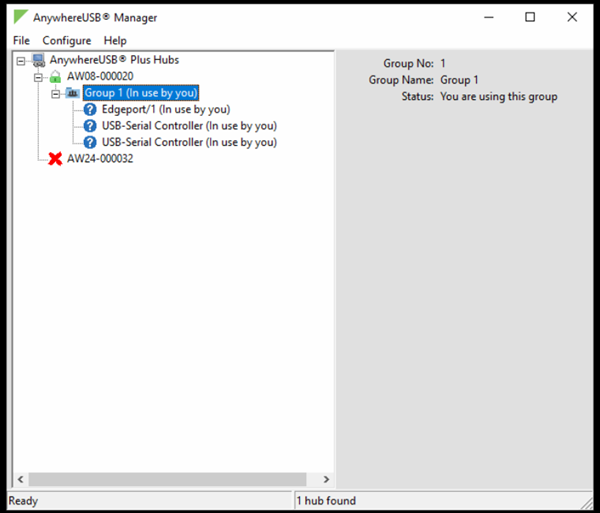Collapse the AW08-000020 hub node
Image resolution: width=600 pixels, height=513 pixels.
[38, 78]
